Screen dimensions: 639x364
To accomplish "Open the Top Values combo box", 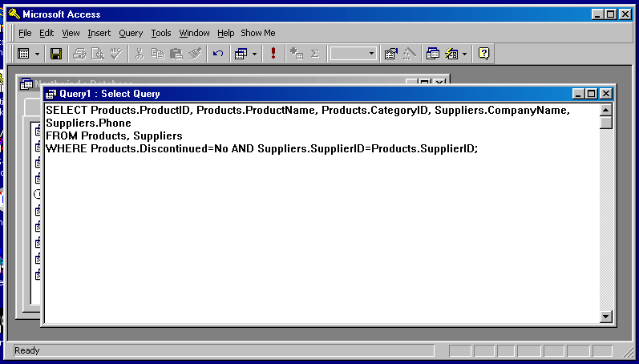I will pos(353,54).
